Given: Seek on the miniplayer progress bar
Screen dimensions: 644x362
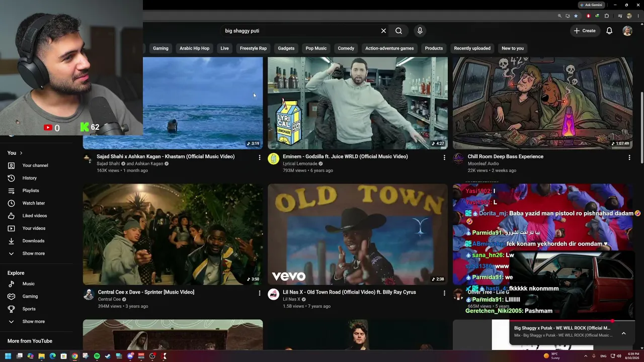Looking at the screenshot, I should [572, 321].
